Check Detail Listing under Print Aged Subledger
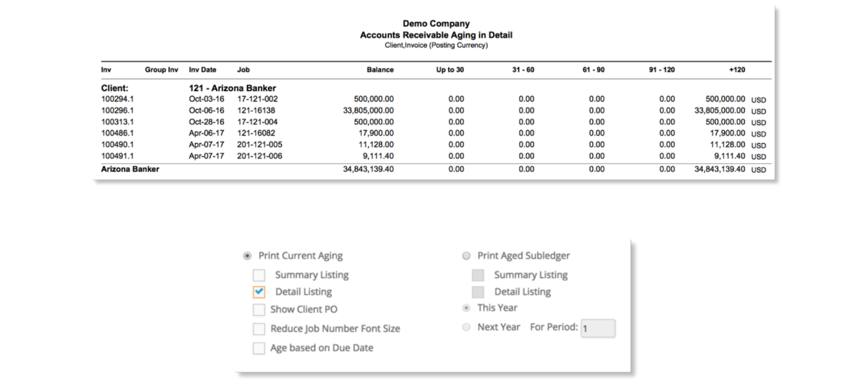Viewport: 868px width, 382px height. (478, 292)
